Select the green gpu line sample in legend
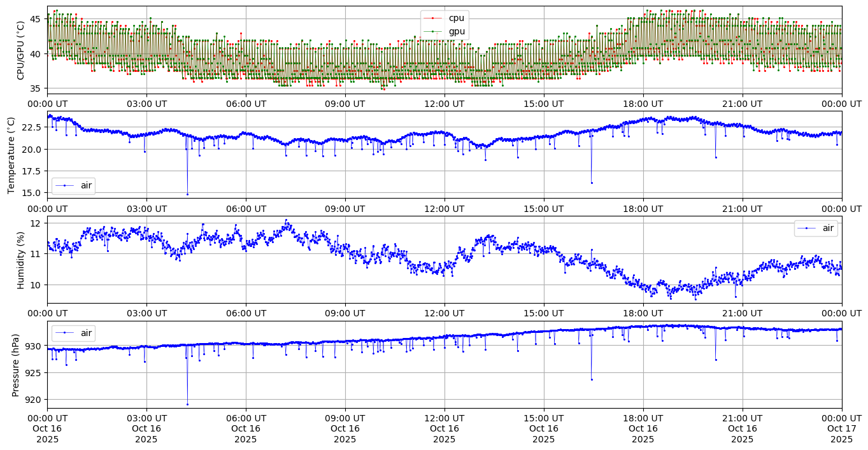The height and width of the screenshot is (450, 868). click(x=433, y=31)
